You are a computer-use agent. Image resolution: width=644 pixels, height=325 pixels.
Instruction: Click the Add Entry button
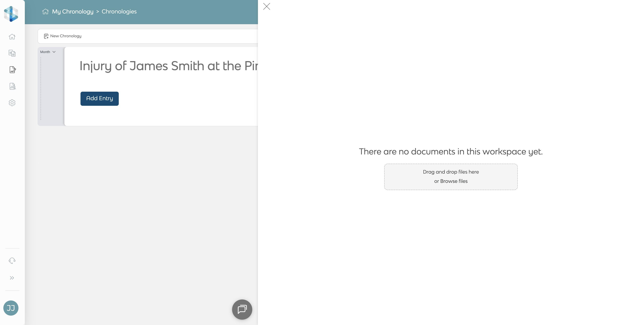(99, 99)
